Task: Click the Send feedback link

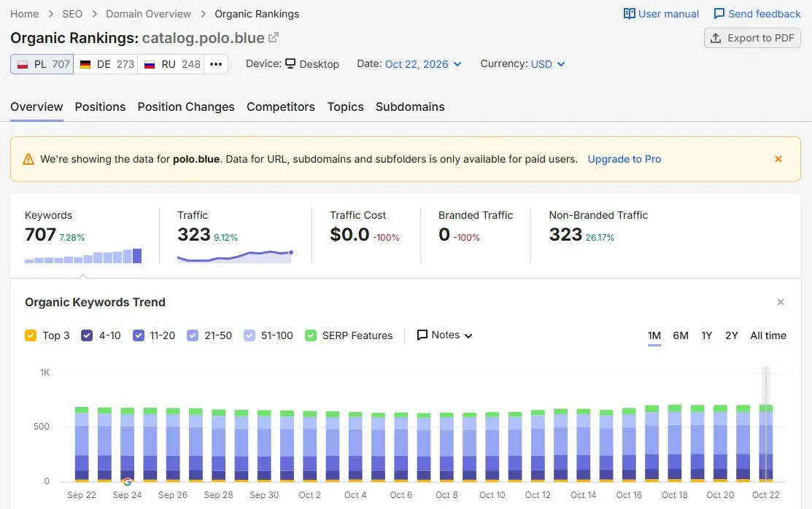Action: pyautogui.click(x=757, y=14)
